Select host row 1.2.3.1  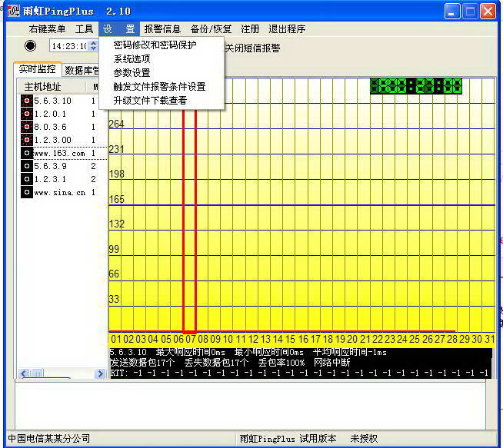62,179
